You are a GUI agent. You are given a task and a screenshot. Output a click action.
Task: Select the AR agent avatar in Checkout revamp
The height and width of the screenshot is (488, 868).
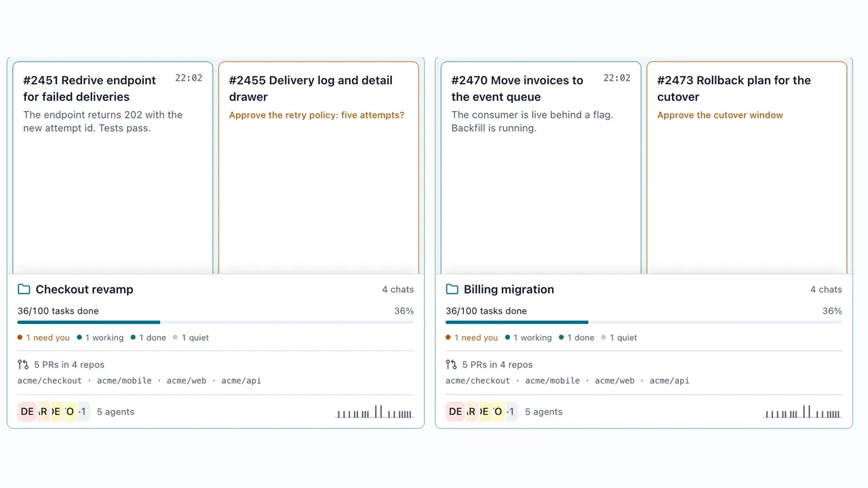pos(42,411)
